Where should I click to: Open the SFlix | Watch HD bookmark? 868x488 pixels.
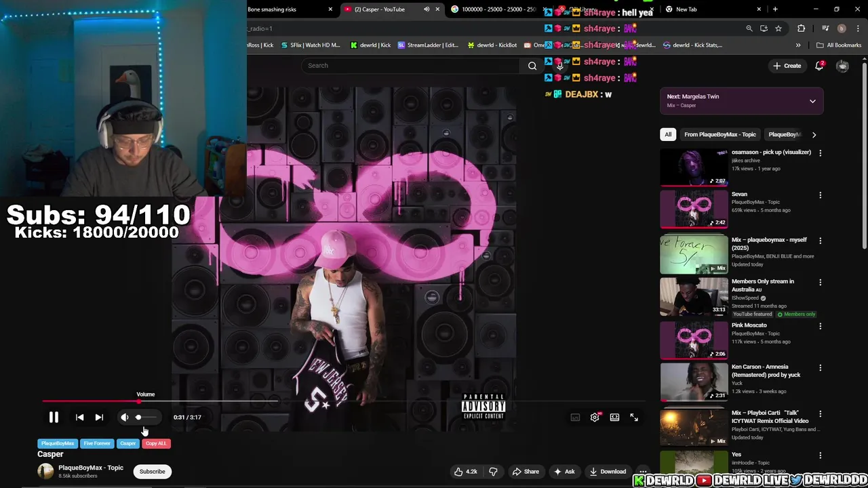[310, 45]
